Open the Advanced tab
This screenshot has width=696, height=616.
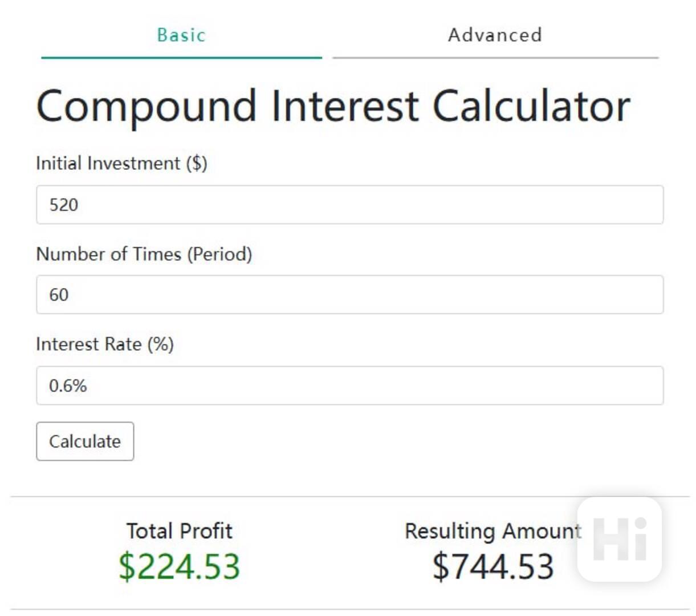click(495, 35)
